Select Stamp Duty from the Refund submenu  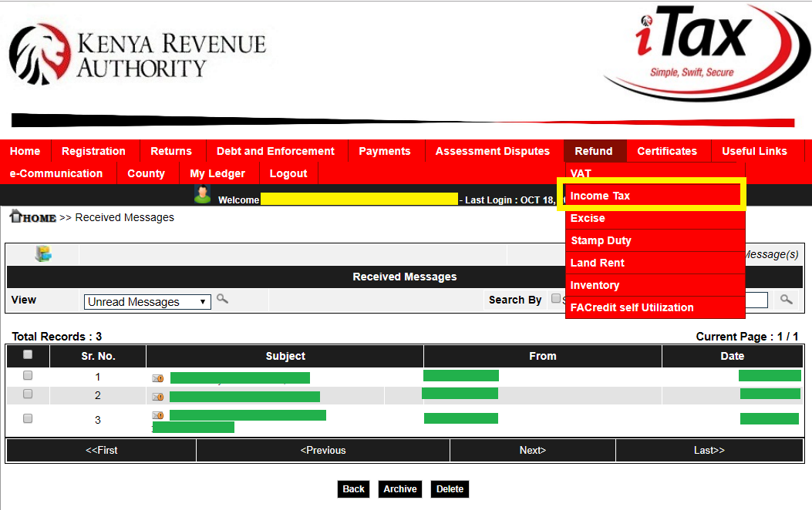[x=655, y=240]
